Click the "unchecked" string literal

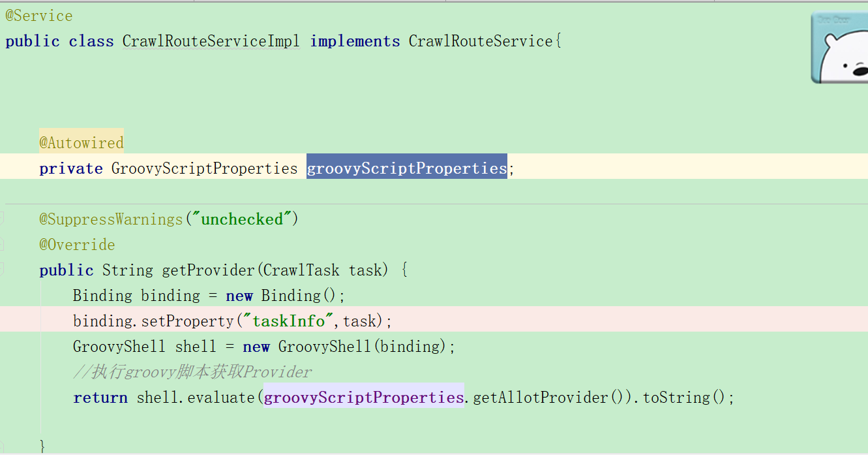click(x=242, y=219)
